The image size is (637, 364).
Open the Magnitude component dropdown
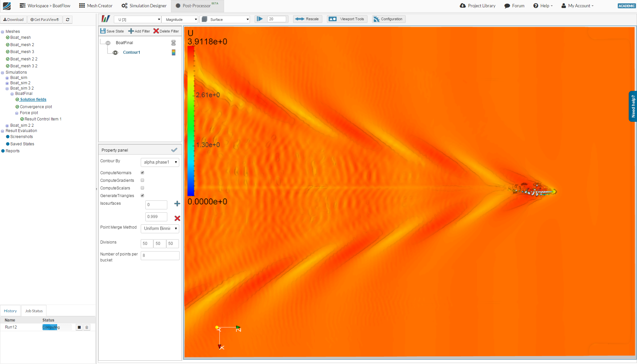180,19
